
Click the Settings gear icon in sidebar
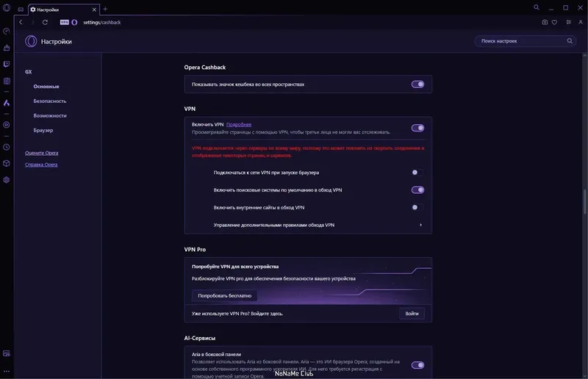tap(7, 180)
